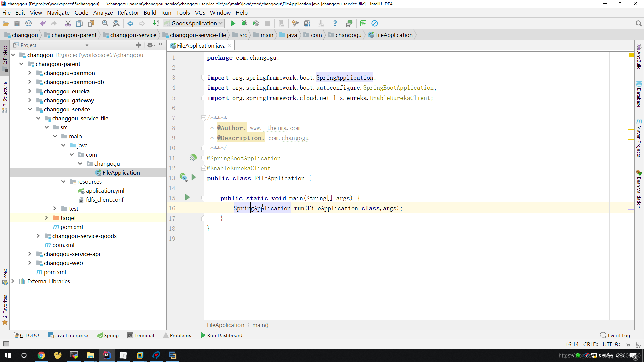The image size is (644, 362).
Task: Open the File menu
Action: 6,13
